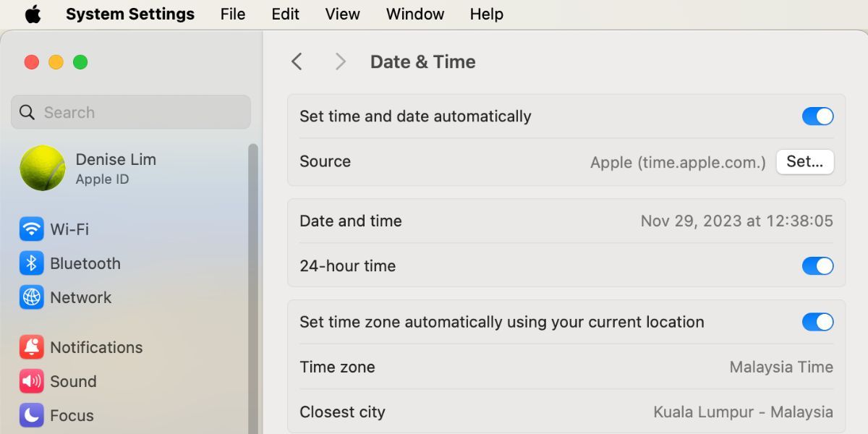Toggle automatic time zone by location
Viewport: 868px width, 434px height.
(x=817, y=322)
